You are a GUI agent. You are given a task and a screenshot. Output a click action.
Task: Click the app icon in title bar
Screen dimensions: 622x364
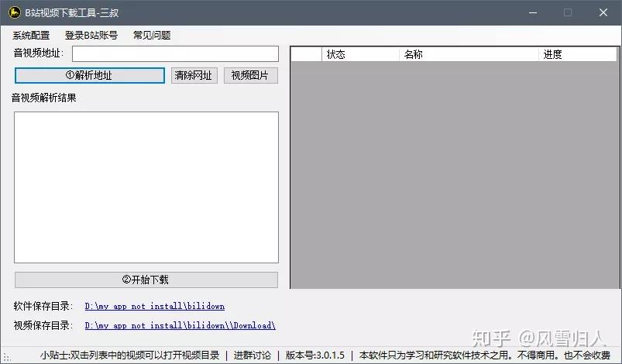(x=15, y=12)
